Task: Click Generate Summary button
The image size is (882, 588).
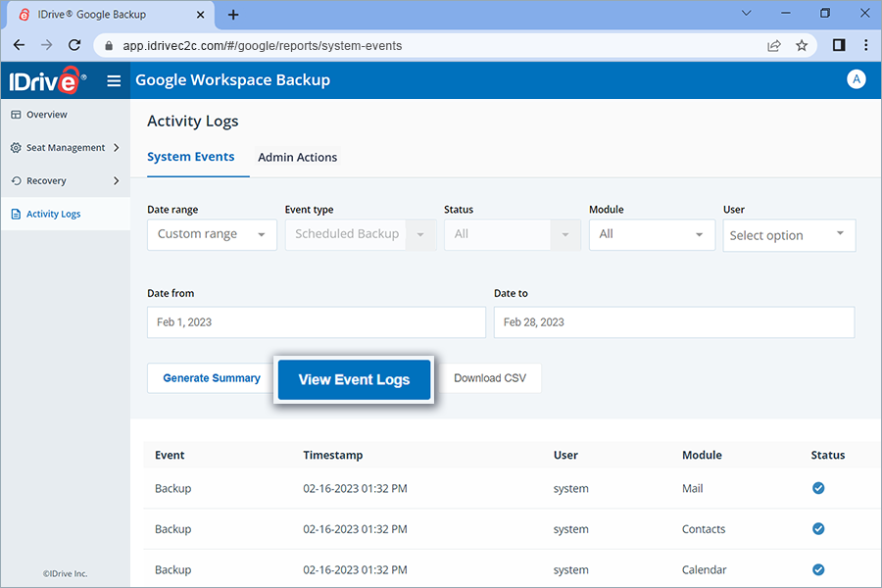Action: (x=212, y=378)
